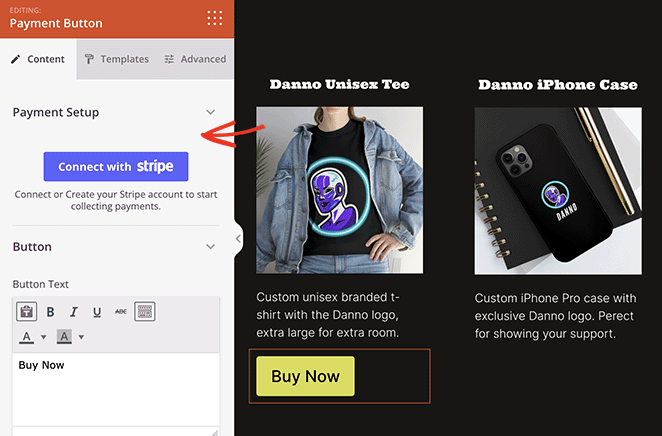Switch to the Content tab
This screenshot has height=436, width=662.
38,59
